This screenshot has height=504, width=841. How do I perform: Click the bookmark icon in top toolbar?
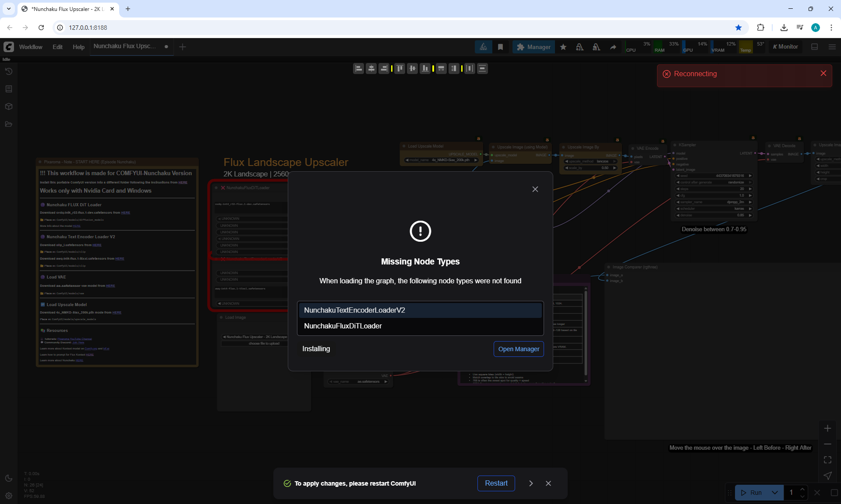pyautogui.click(x=500, y=47)
